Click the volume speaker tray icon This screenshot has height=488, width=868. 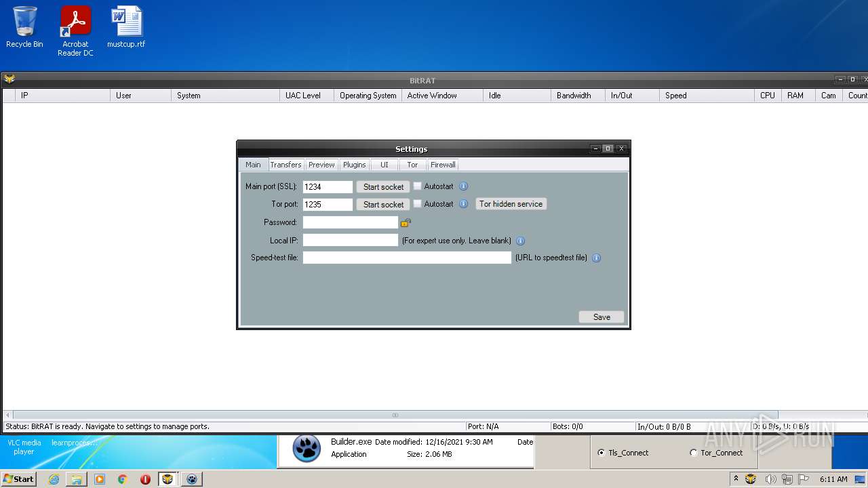tap(770, 479)
